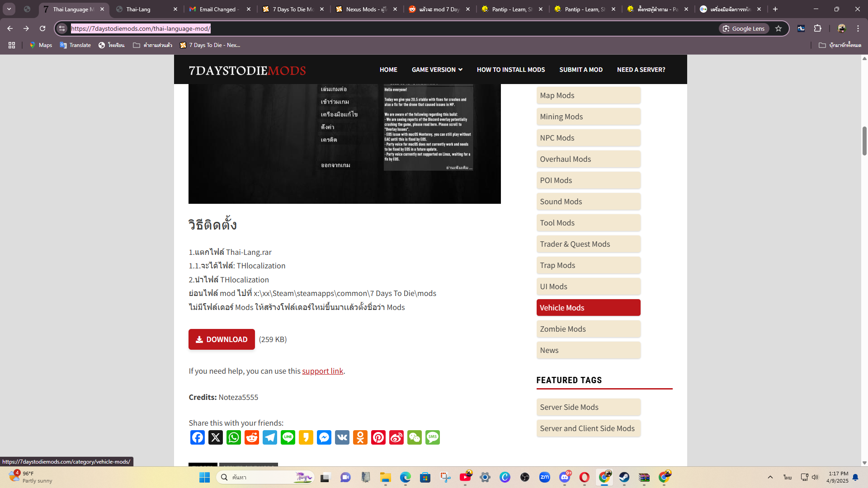Bookmark this page with star icon

(x=778, y=28)
